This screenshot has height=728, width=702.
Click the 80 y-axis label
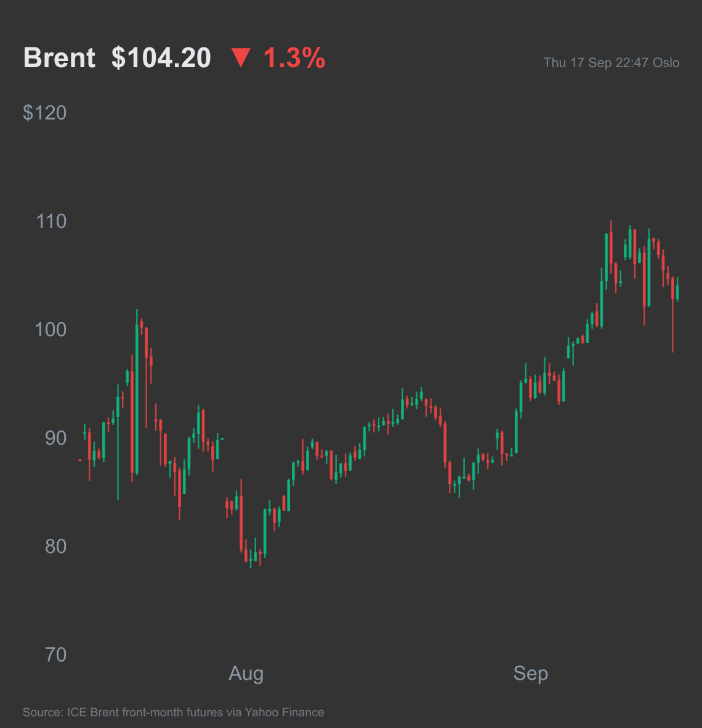pyautogui.click(x=55, y=546)
